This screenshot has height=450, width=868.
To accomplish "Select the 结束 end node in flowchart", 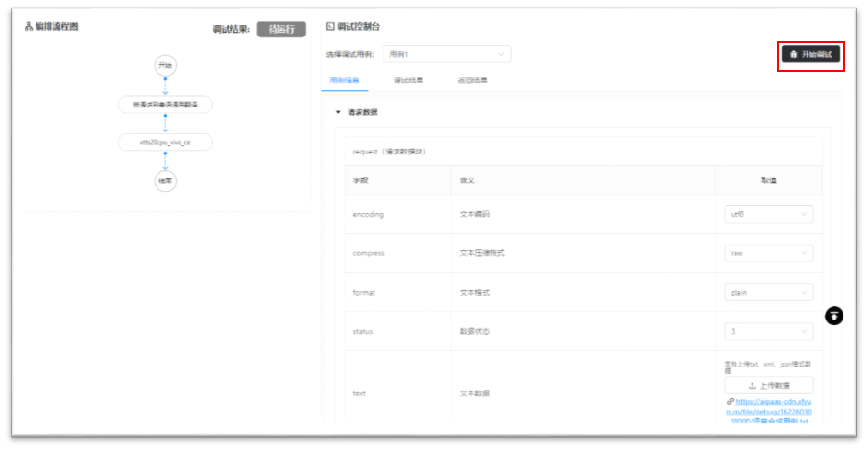I will (x=165, y=181).
